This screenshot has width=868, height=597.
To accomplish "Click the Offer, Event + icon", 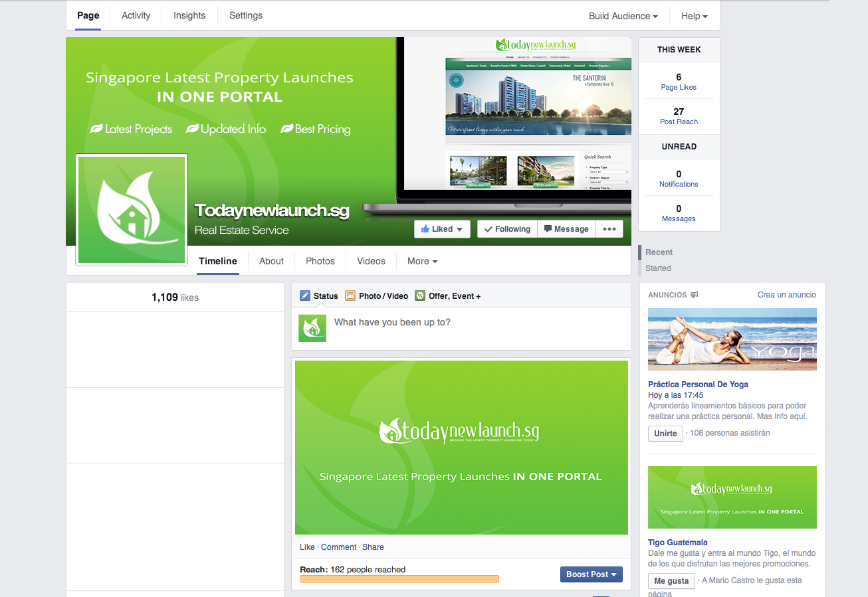I will point(420,296).
